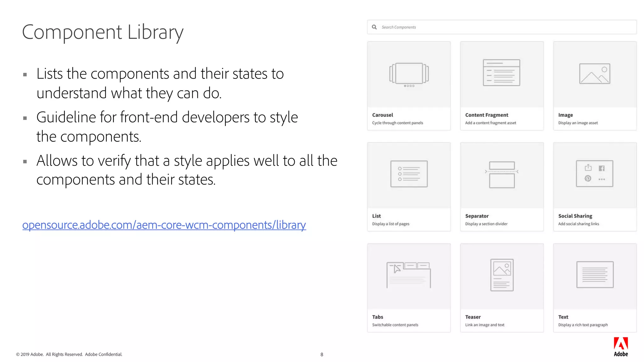
Task: Click the Teaser component icon
Action: coord(502,275)
